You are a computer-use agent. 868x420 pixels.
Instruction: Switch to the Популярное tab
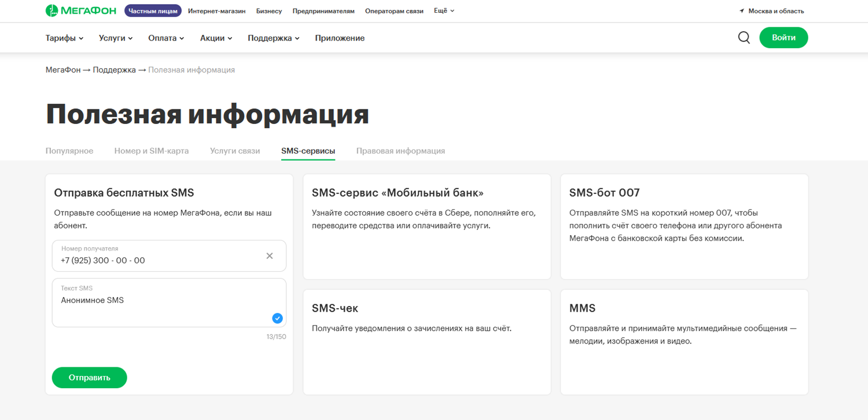point(69,151)
